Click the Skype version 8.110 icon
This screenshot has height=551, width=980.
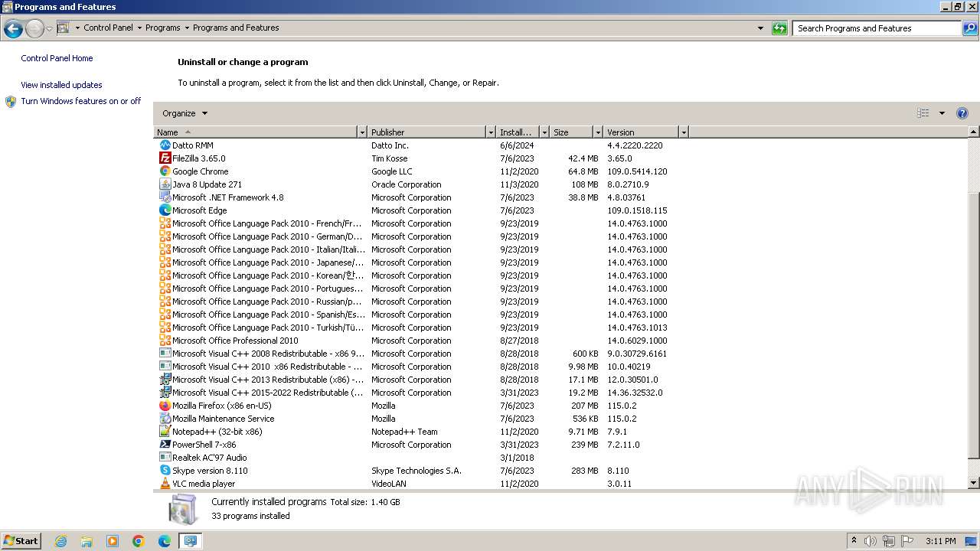165,471
